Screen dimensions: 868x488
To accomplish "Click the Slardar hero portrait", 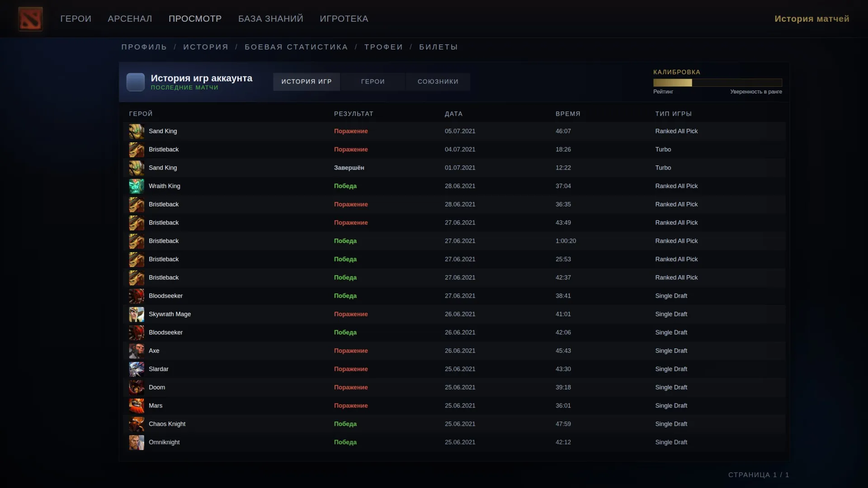I will pos(137,369).
